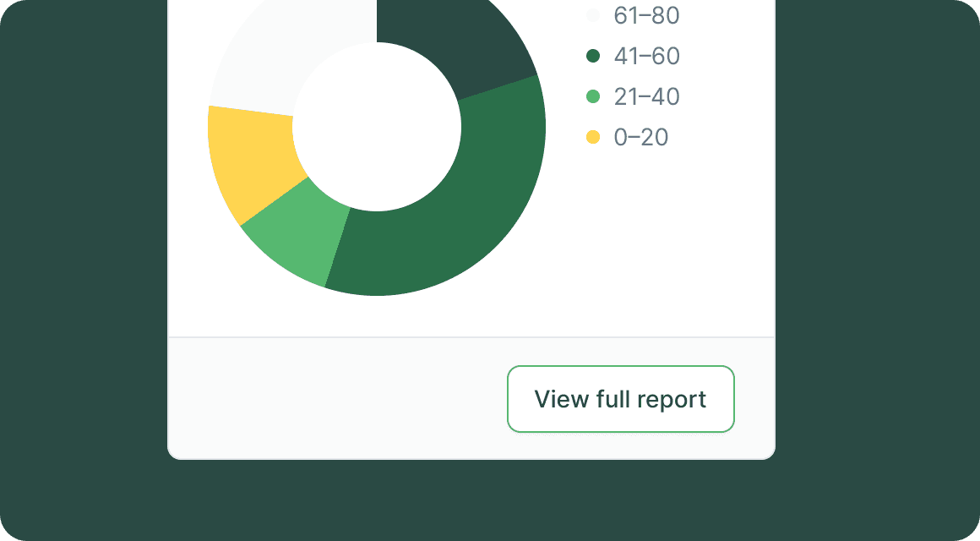Click the 21–40 legend label
The width and height of the screenshot is (980, 541).
[x=647, y=96]
